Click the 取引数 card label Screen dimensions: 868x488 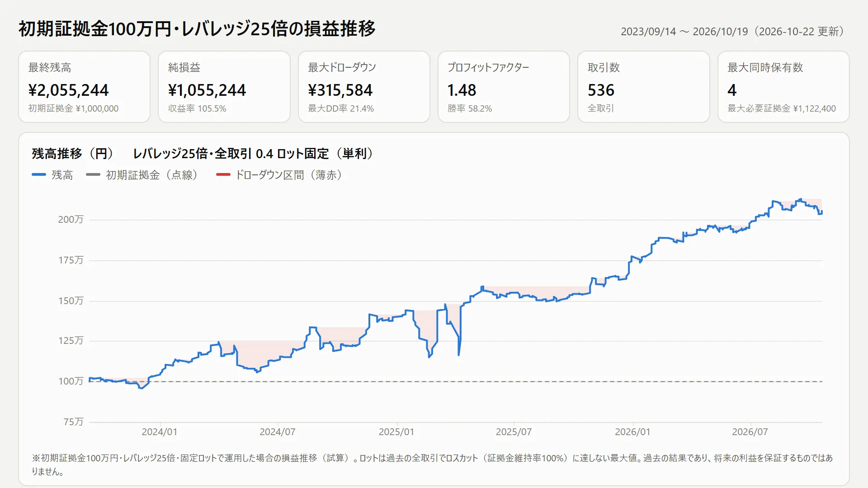(x=604, y=68)
